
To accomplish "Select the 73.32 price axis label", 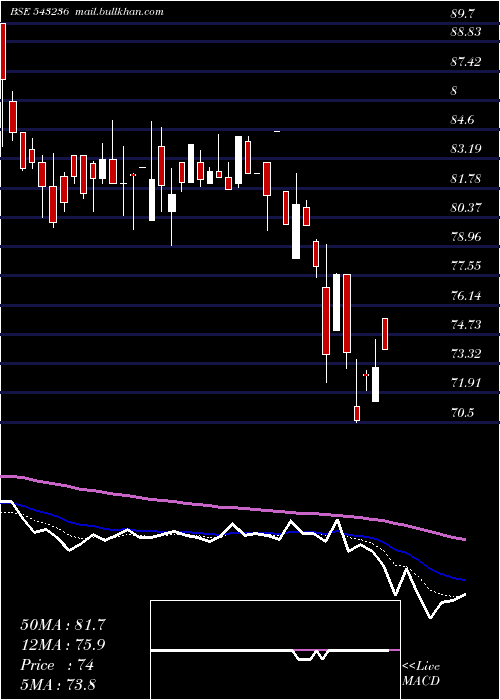I will 466,354.
